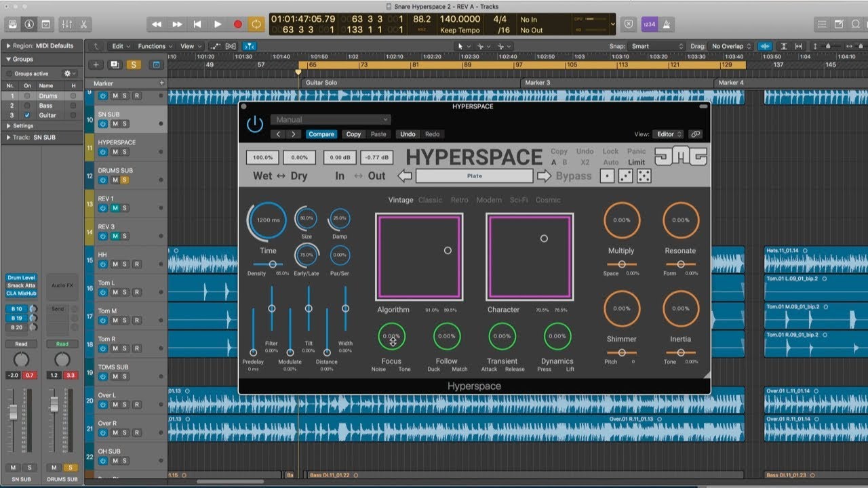Open the Mixer from the control bar
Screen dimensions: 868x488
67,24
